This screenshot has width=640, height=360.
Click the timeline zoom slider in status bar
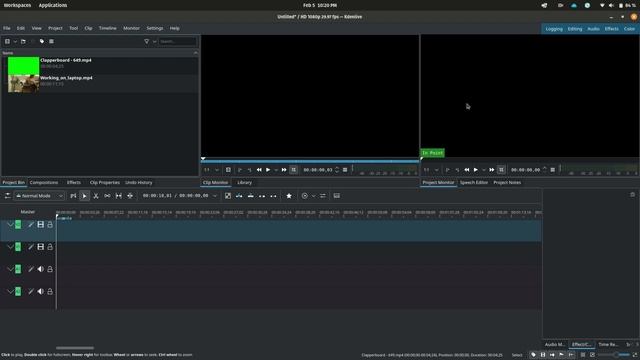coord(614,355)
